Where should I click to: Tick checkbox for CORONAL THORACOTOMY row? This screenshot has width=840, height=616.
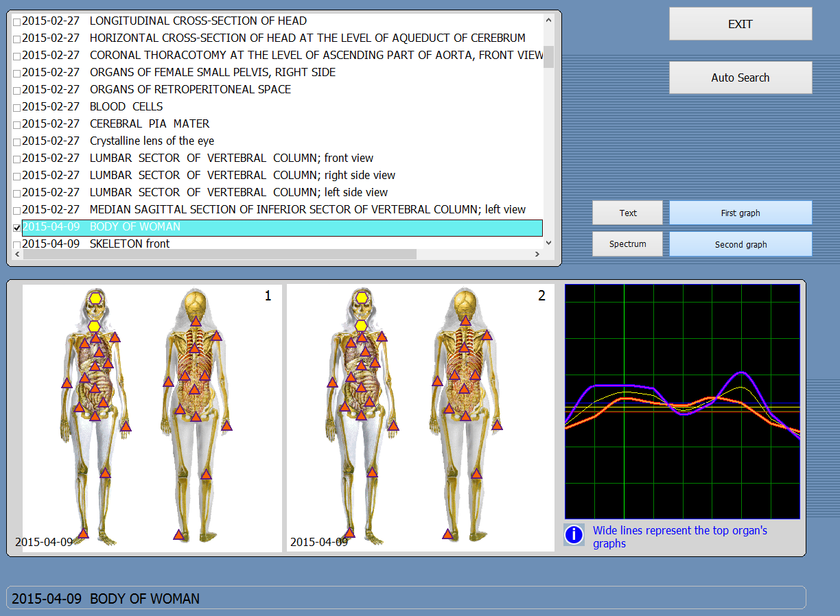(x=17, y=56)
